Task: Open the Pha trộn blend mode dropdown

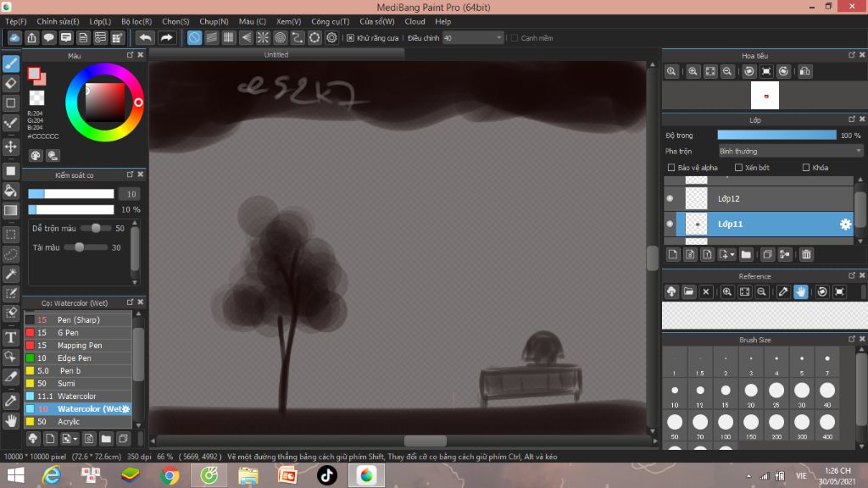Action: pyautogui.click(x=790, y=151)
